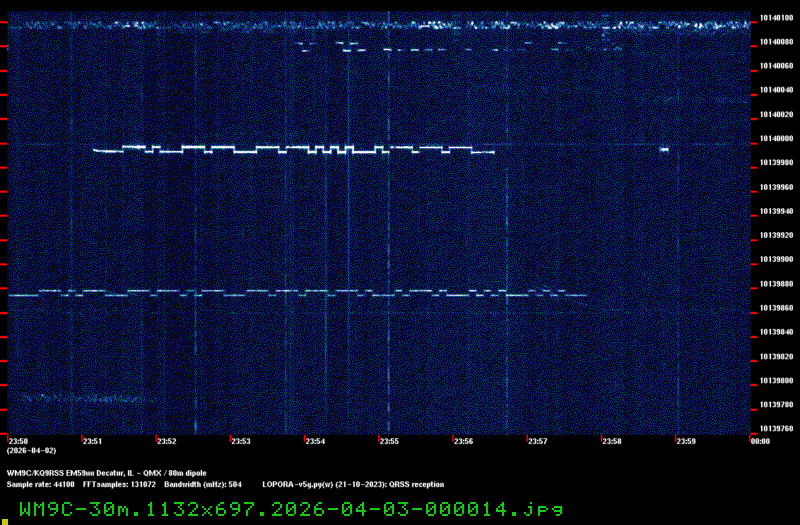
Task: Select the 23:51 time marker
Action: pos(92,441)
